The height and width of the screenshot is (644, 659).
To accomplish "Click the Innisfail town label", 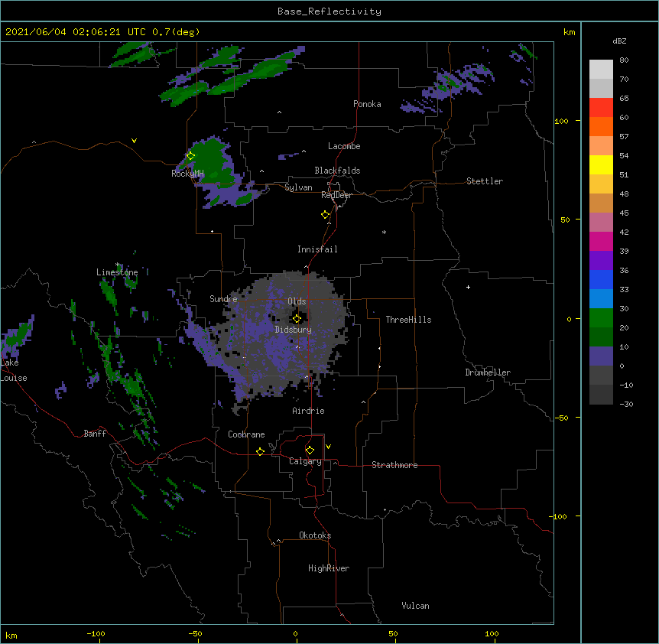I will pos(317,249).
